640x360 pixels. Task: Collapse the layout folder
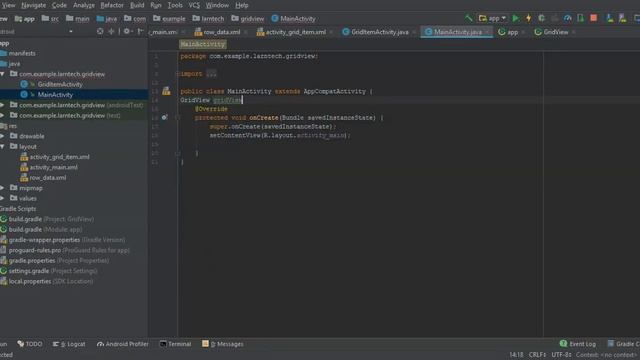coord(2,147)
